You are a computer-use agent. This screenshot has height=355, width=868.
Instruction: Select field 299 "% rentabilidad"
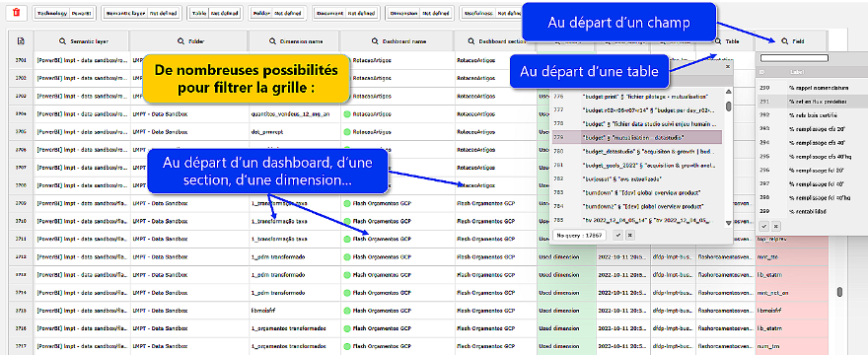[813, 212]
